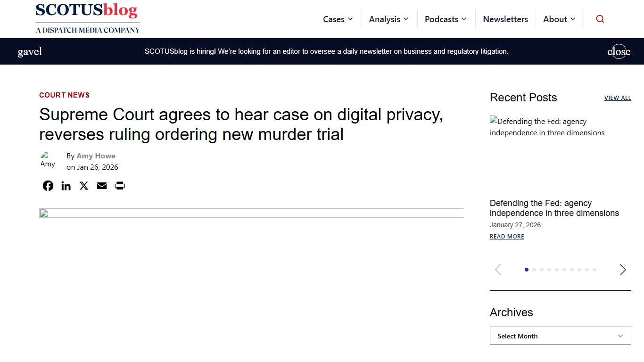
Task: Dismiss the hiring announcement banner
Action: [x=619, y=51]
